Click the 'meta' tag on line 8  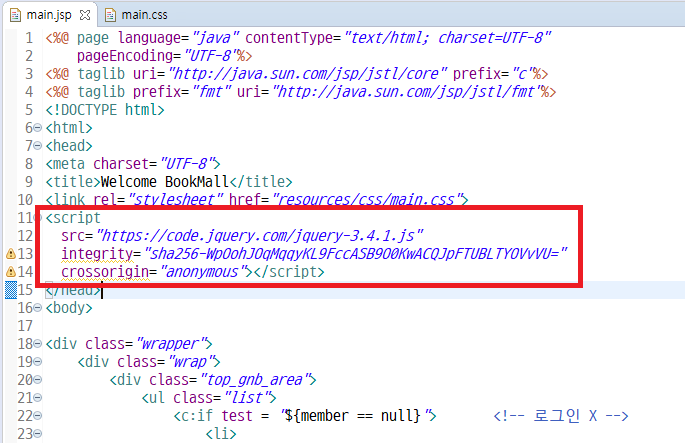click(x=69, y=164)
